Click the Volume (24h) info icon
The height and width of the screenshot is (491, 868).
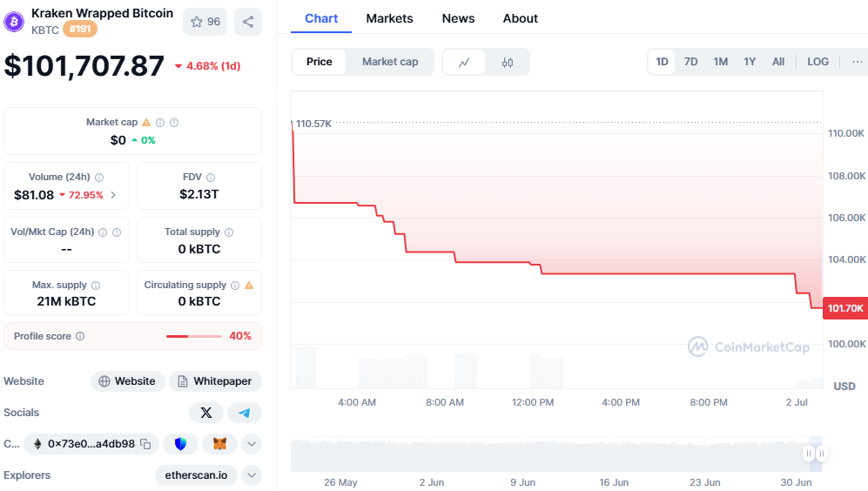[x=99, y=177]
